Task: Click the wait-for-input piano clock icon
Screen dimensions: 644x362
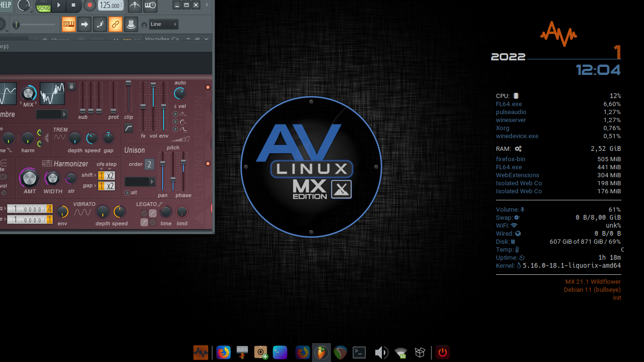Action: pyautogui.click(x=150, y=6)
